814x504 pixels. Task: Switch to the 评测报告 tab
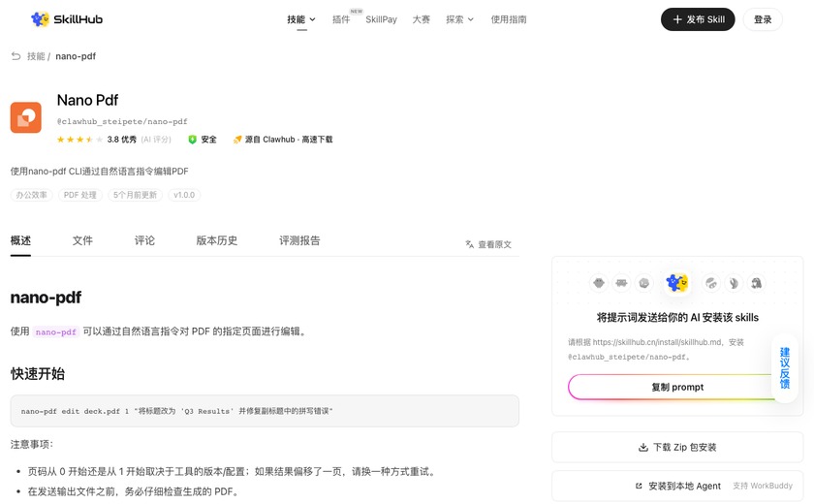299,240
